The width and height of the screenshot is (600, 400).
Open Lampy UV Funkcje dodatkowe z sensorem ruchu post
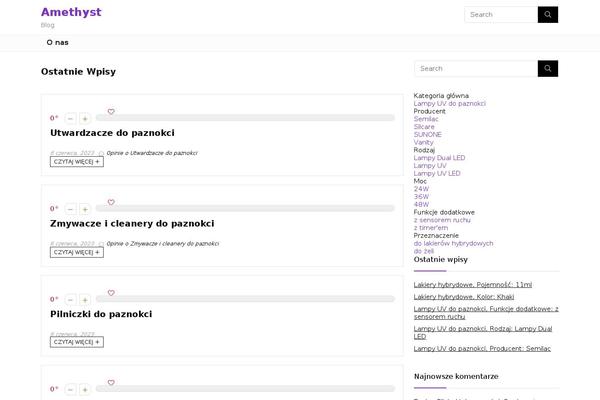486,313
